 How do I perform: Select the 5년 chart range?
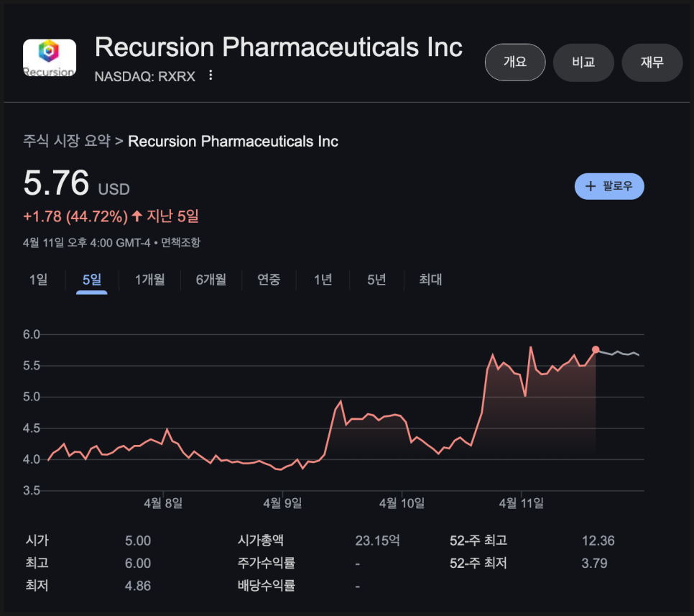pos(376,280)
